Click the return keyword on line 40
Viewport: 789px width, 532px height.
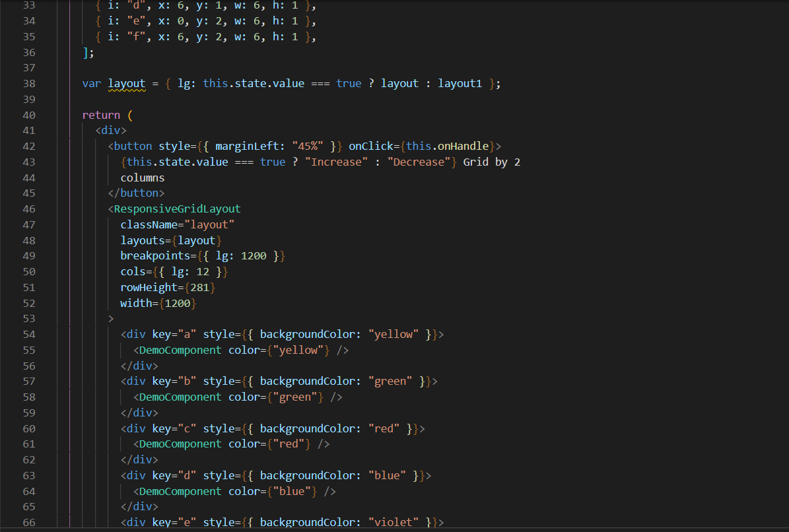tap(100, 114)
